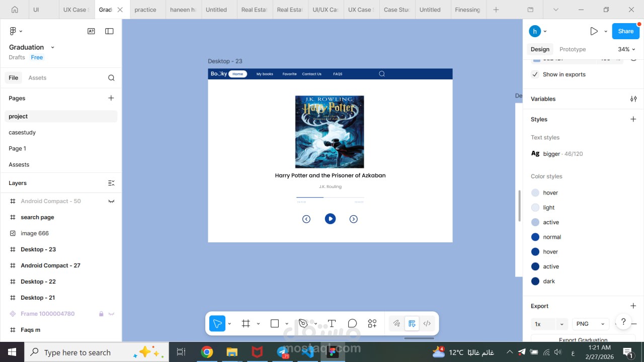Open Graduation file name dropdown

[52, 47]
